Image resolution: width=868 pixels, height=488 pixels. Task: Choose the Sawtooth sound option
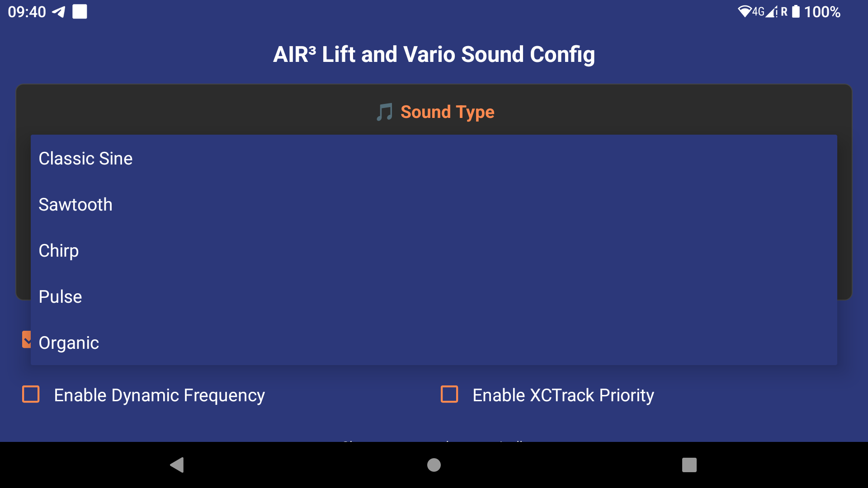tap(75, 205)
